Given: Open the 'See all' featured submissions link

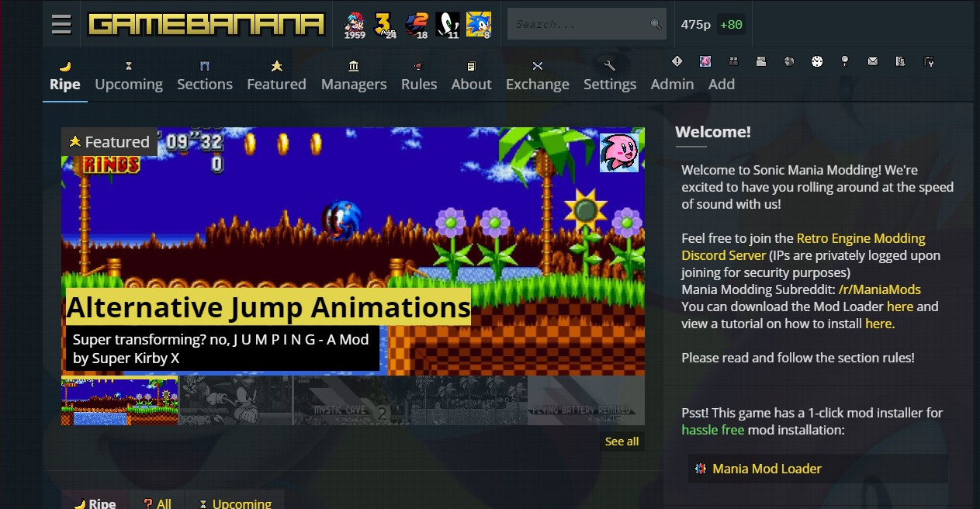Looking at the screenshot, I should [x=621, y=441].
